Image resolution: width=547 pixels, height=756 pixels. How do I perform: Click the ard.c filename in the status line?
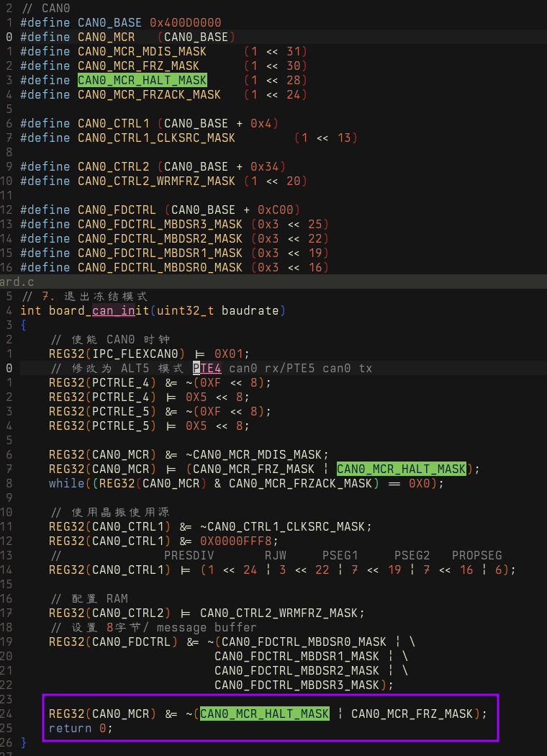pyautogui.click(x=17, y=282)
